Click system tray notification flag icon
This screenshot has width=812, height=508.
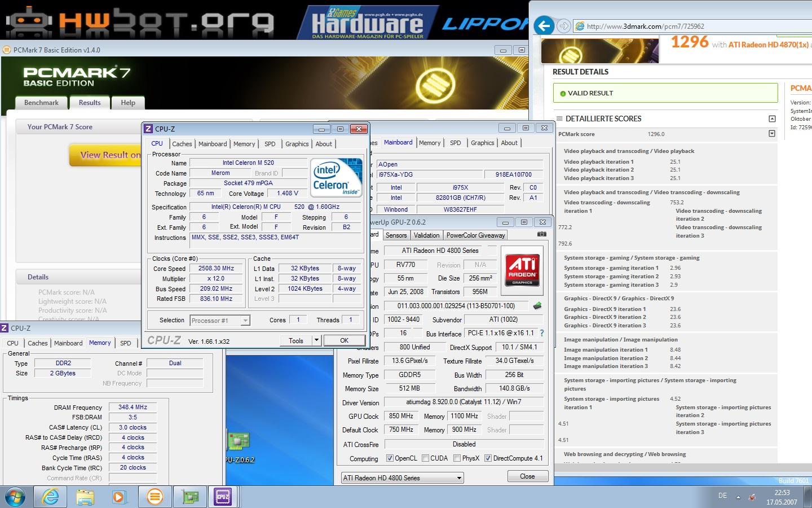(x=752, y=497)
